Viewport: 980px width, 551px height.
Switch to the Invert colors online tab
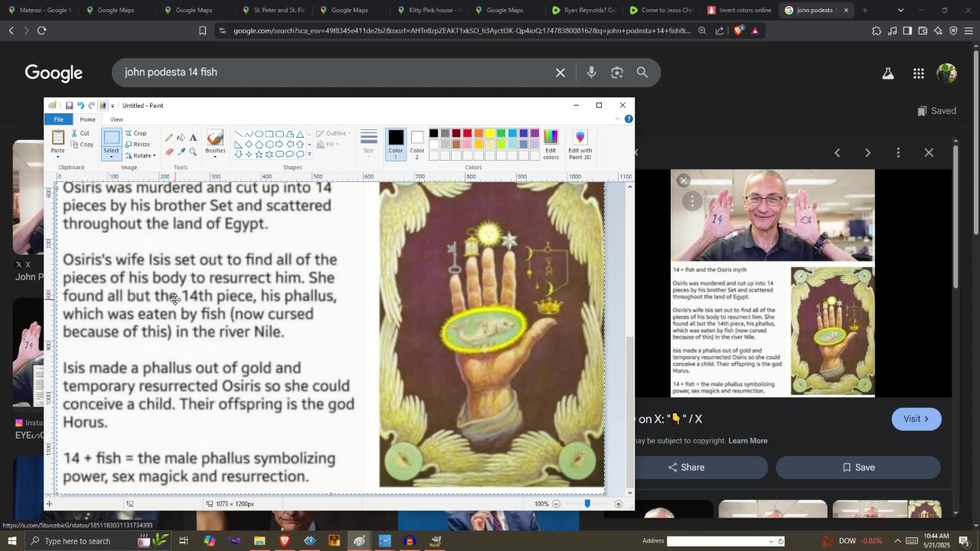[740, 10]
